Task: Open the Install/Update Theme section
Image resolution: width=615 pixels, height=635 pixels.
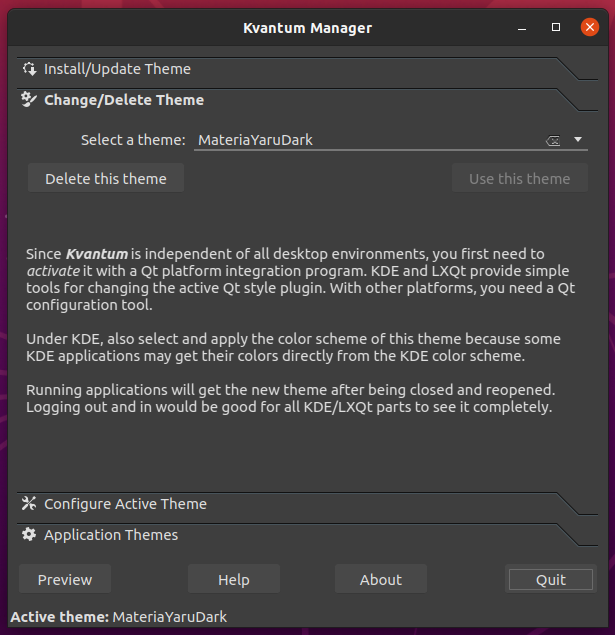Action: coord(307,69)
